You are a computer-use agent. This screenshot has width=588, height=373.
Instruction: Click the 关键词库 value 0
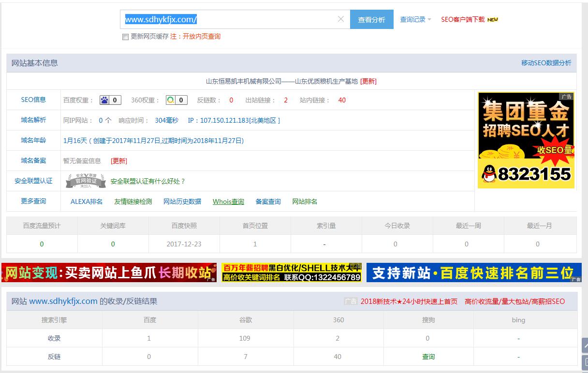pos(113,244)
